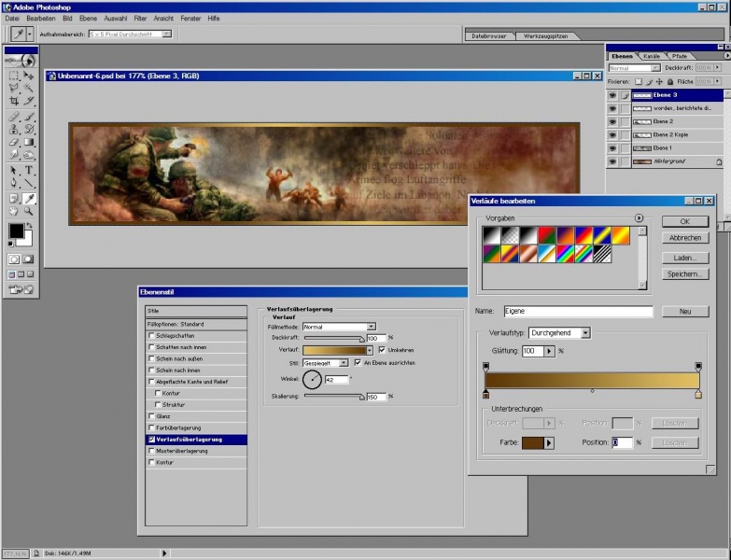
Task: Click the Speichern... button
Action: 685,274
